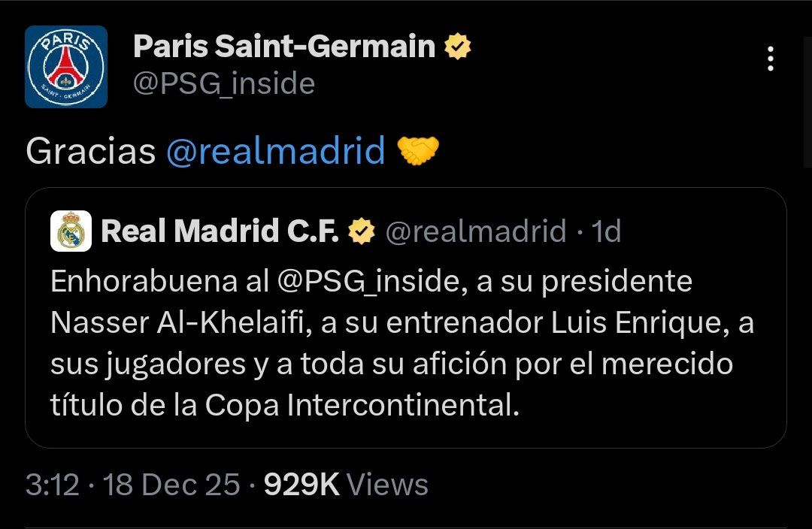812x529 pixels.
Task: Follow the blue @realmadrid mention link
Action: point(275,152)
